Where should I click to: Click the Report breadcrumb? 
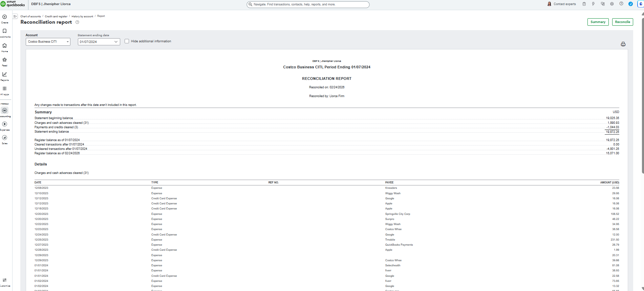click(x=101, y=16)
